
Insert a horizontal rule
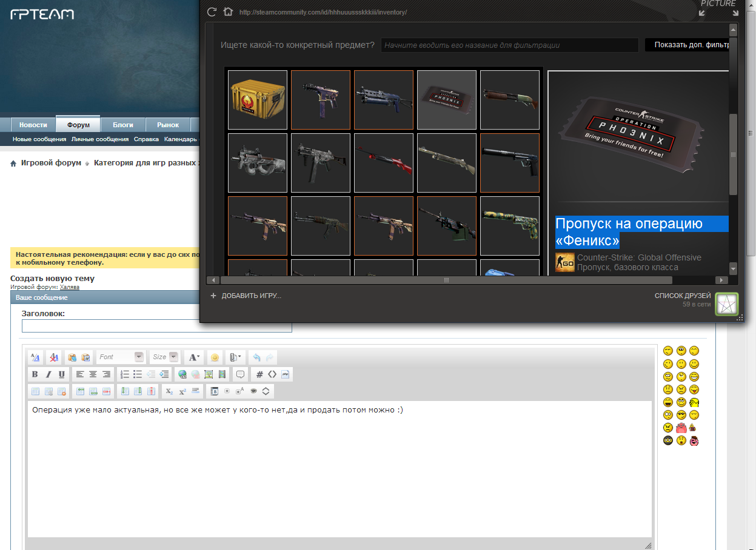pos(196,391)
